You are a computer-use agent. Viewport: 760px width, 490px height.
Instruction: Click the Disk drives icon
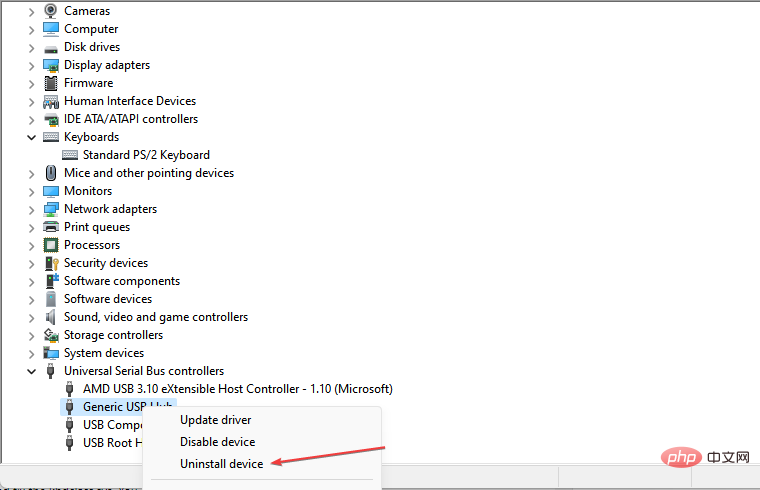click(51, 48)
